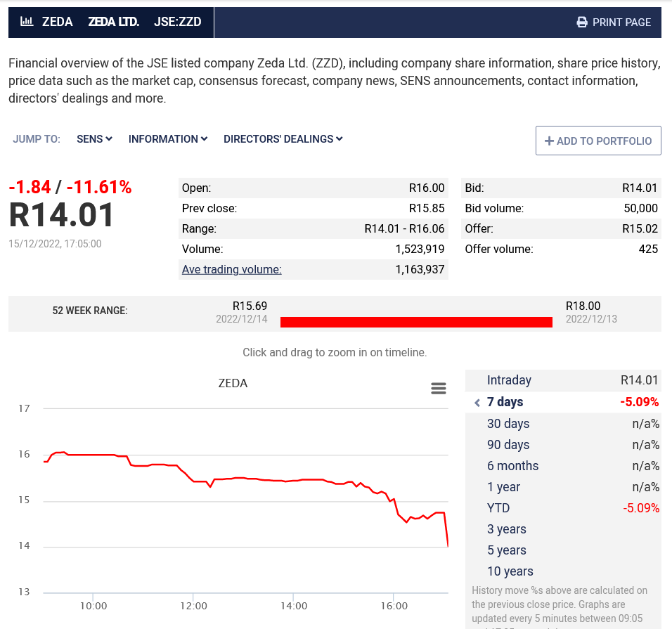
Task: Click the bar chart icon beside ZEDA
Action: [x=27, y=21]
